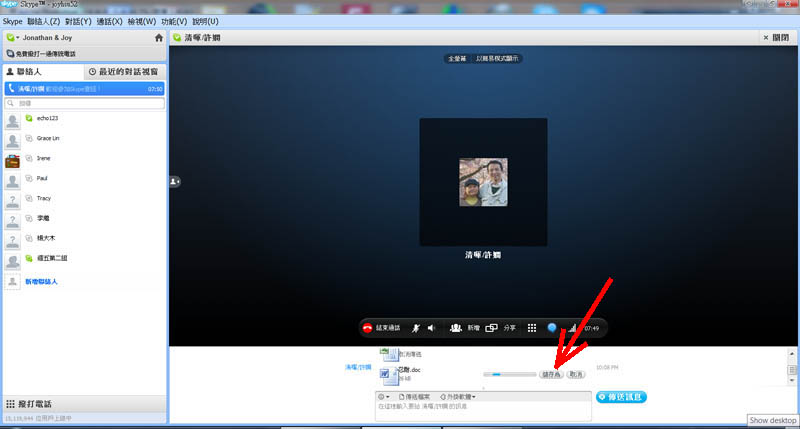Open the status dropdown beside Jonathan & Joy
This screenshot has height=429, width=800.
coord(13,37)
